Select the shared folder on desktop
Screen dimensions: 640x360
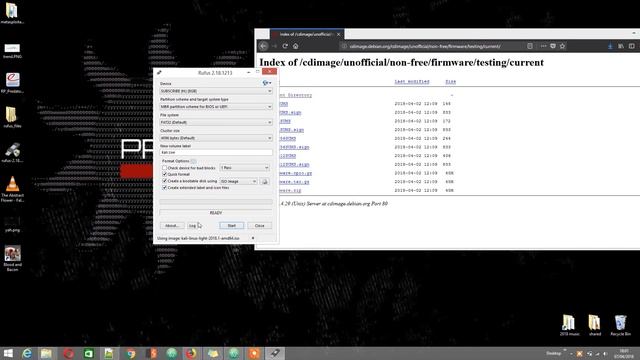(x=594, y=326)
